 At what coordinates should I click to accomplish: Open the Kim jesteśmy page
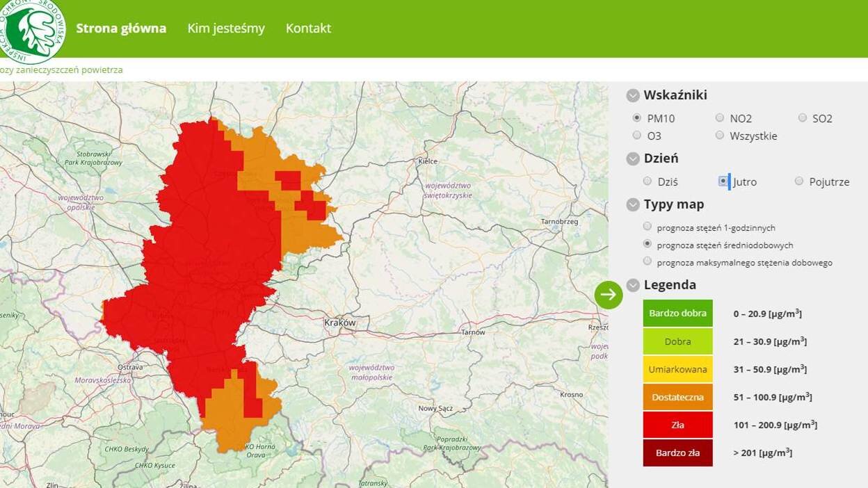coord(226,29)
